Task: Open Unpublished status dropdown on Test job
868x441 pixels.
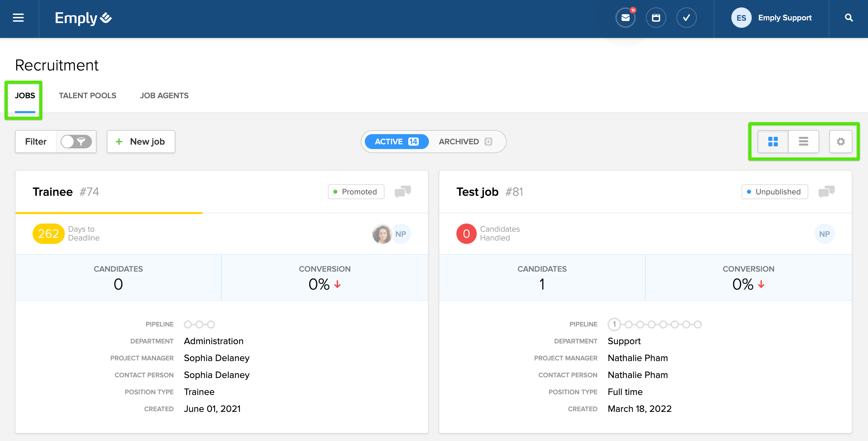Action: [774, 192]
